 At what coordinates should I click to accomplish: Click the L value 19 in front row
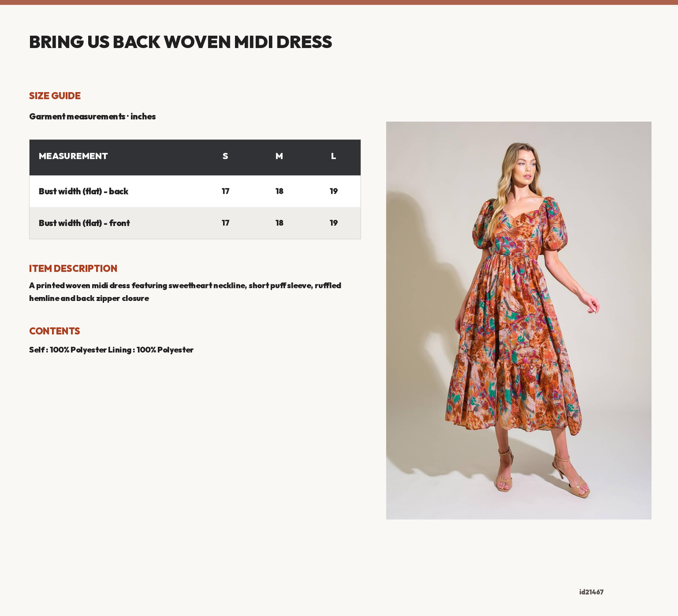[x=333, y=223]
